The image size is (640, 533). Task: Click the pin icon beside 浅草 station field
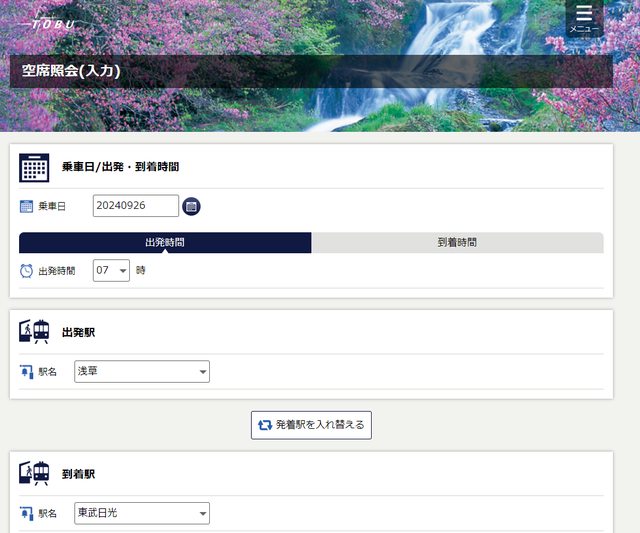pos(27,372)
